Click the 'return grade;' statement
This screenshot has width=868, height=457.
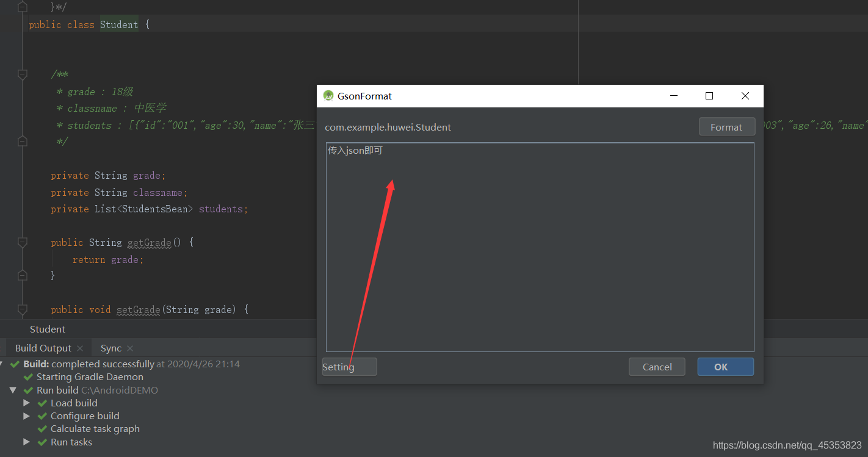pyautogui.click(x=108, y=259)
